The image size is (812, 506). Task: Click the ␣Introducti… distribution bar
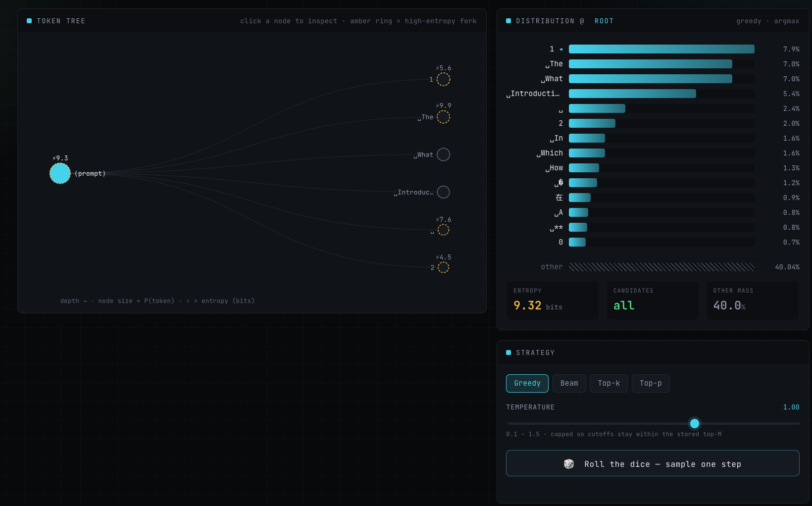[x=661, y=94]
